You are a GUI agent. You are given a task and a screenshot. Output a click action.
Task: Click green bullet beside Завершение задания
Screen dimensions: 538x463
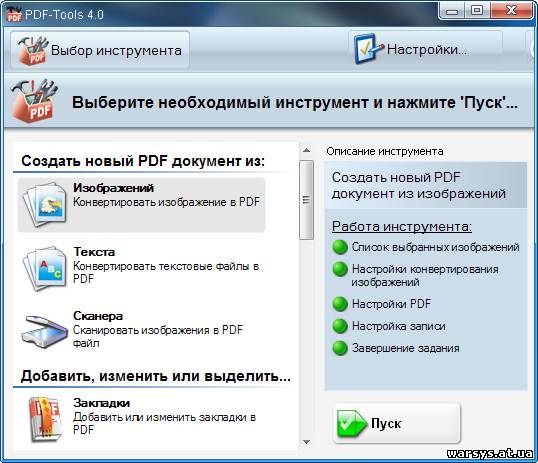click(x=340, y=348)
